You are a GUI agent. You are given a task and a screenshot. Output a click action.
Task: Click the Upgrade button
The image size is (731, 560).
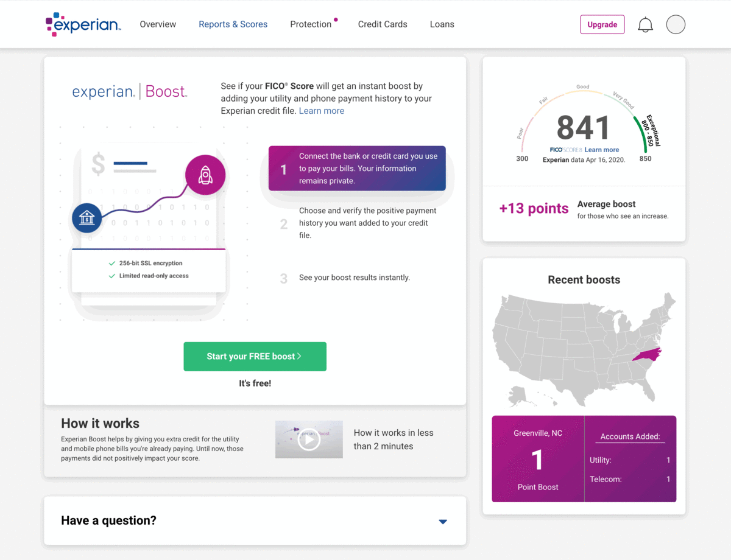click(x=602, y=24)
